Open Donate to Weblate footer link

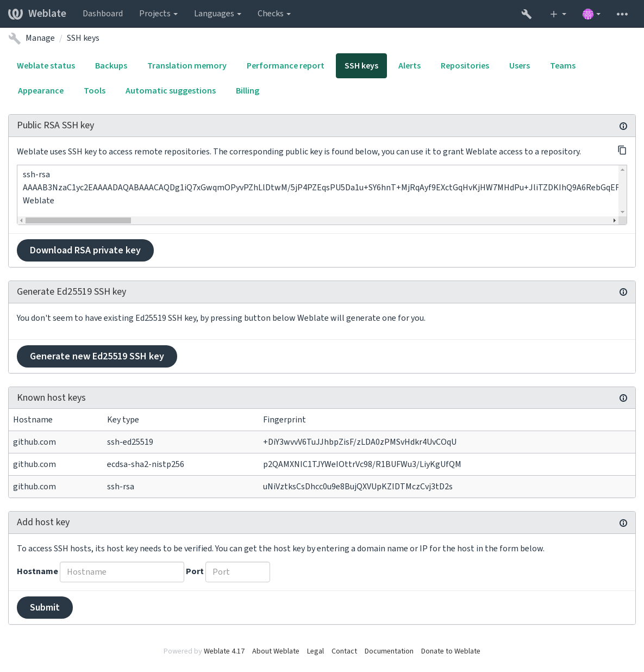pos(451,651)
